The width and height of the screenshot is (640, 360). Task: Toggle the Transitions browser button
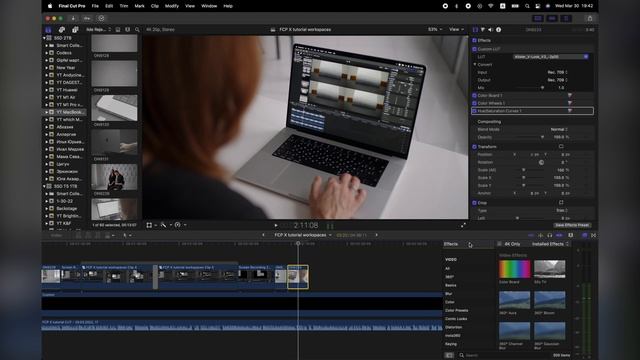click(x=593, y=236)
